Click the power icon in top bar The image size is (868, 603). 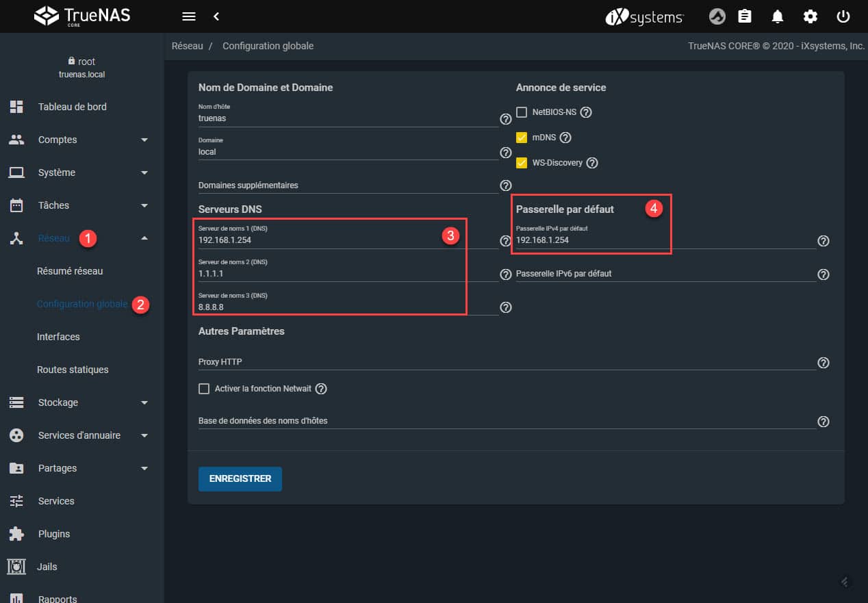coord(843,16)
